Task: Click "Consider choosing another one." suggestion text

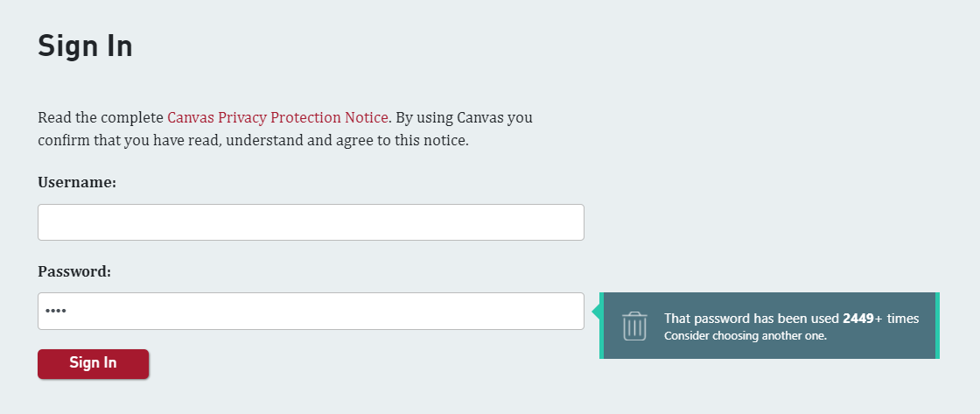Action: coord(745,336)
